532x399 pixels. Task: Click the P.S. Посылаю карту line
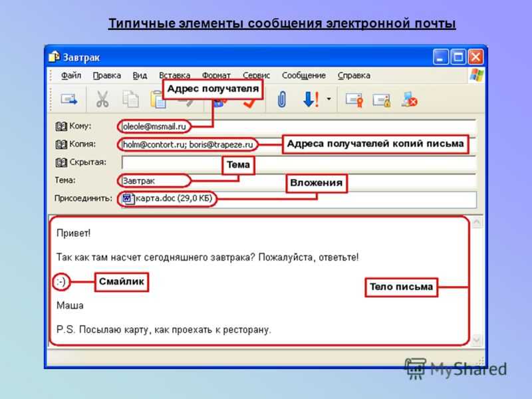[164, 329]
